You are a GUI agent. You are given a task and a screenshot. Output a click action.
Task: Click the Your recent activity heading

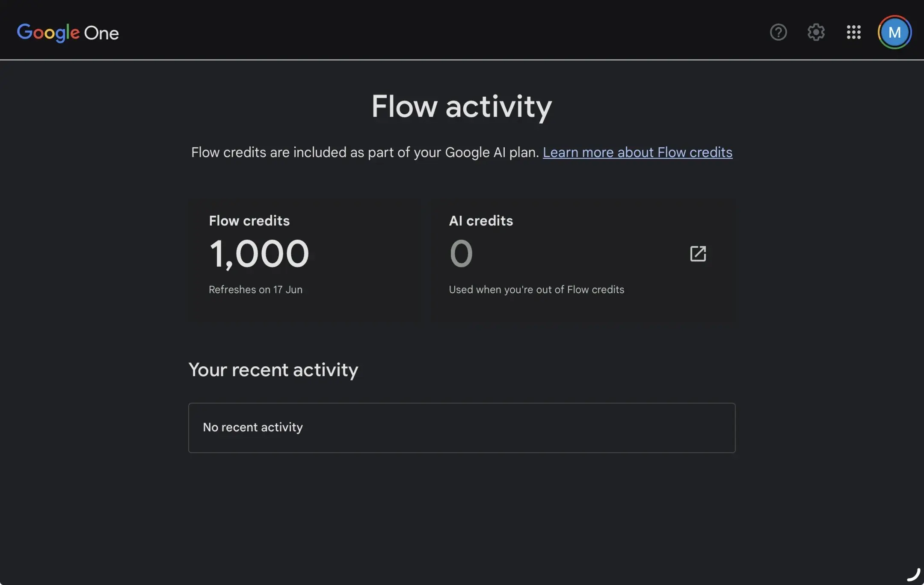[x=273, y=370]
